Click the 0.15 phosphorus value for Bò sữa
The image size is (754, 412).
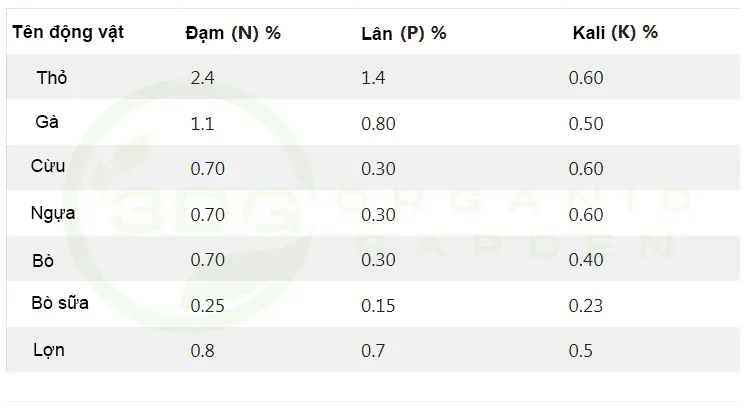377,305
